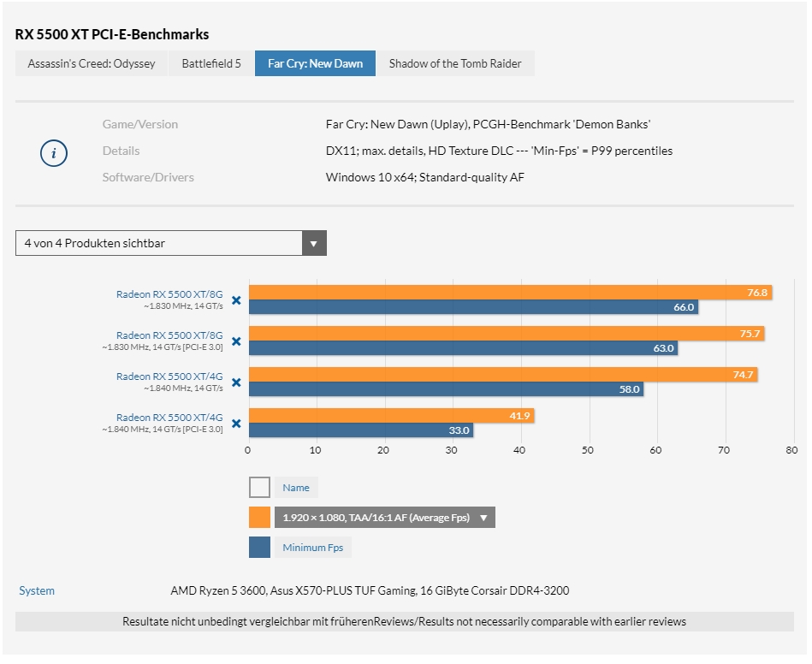
Task: Click the product filter dropdown arrow
Action: 314,244
